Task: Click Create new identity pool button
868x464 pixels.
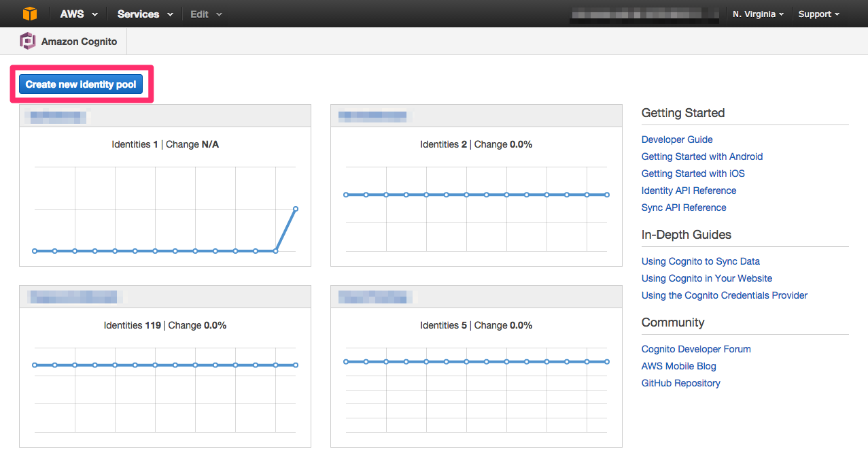Action: 81,84
